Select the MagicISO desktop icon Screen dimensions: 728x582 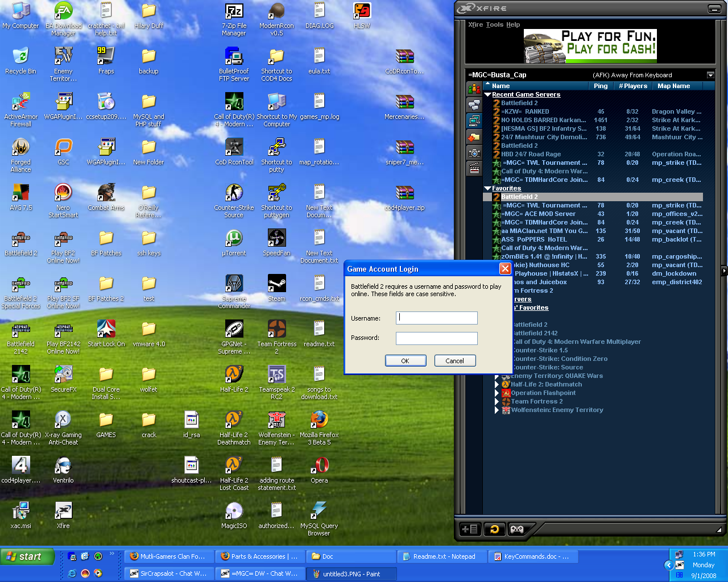[234, 515]
